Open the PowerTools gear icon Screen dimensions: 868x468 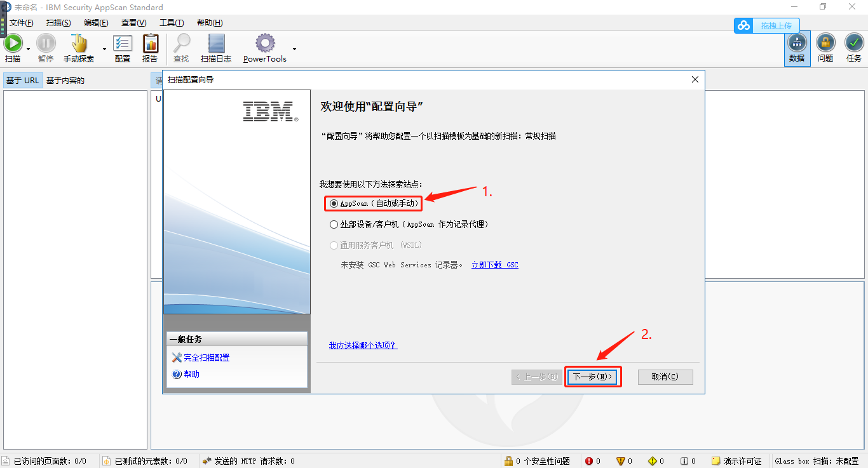[265, 43]
